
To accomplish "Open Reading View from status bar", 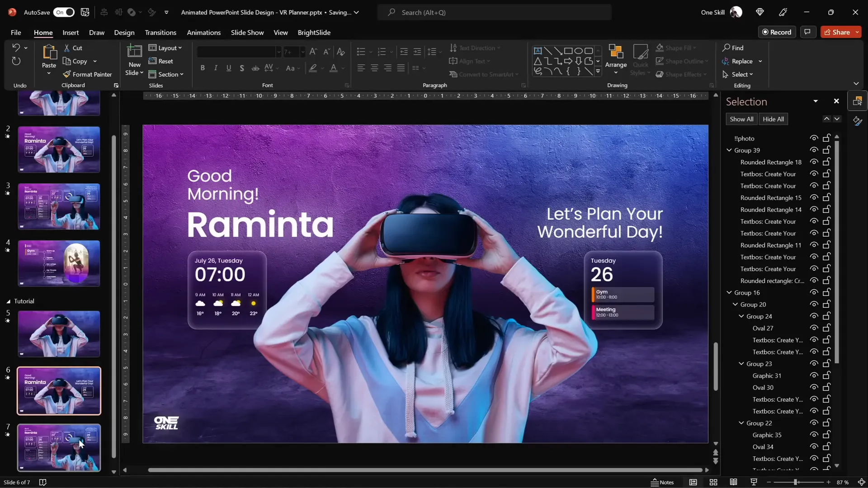I will pos(733,483).
